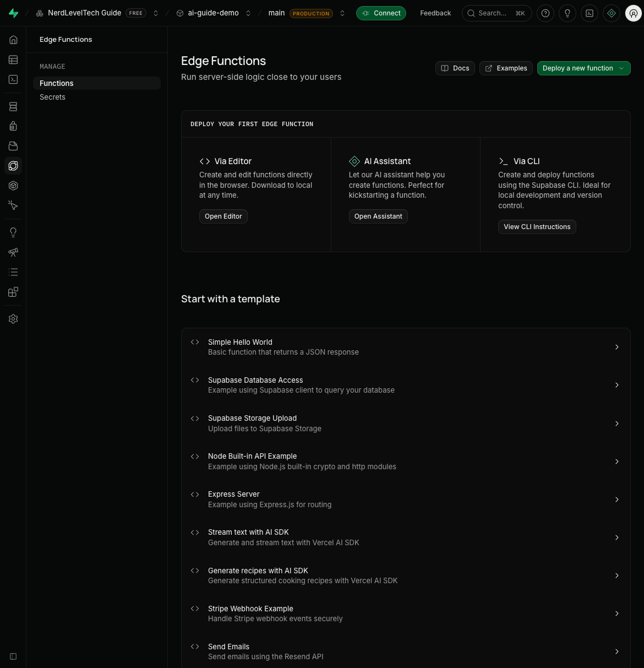Viewport: 644px width, 668px height.
Task: Expand chevron on Simple Hello World row
Action: coord(617,347)
